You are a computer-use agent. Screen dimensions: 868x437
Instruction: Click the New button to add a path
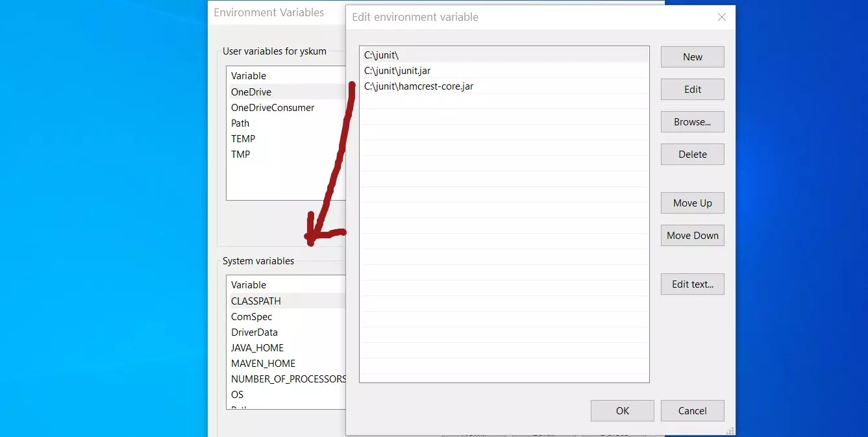[692, 56]
